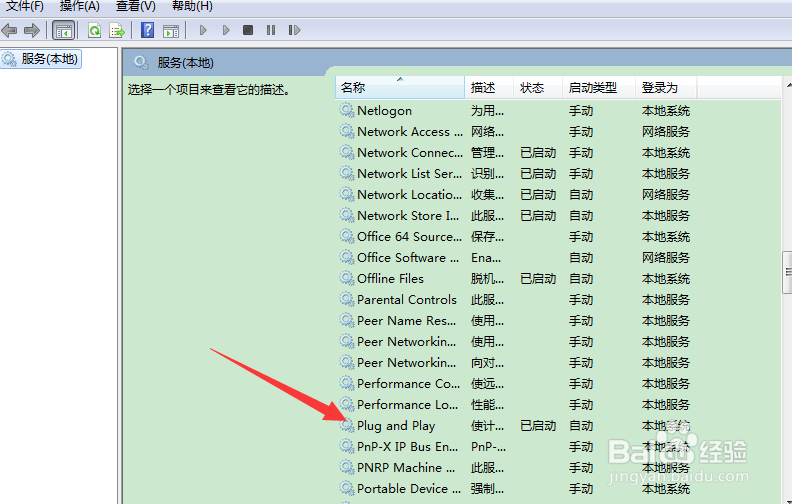Viewport: 792px width, 504px height.
Task: Sort by the 描述 column header
Action: click(489, 87)
